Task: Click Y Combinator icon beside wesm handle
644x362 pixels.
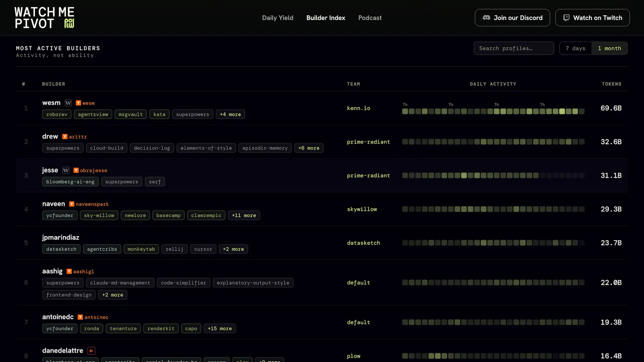Action: pos(78,103)
